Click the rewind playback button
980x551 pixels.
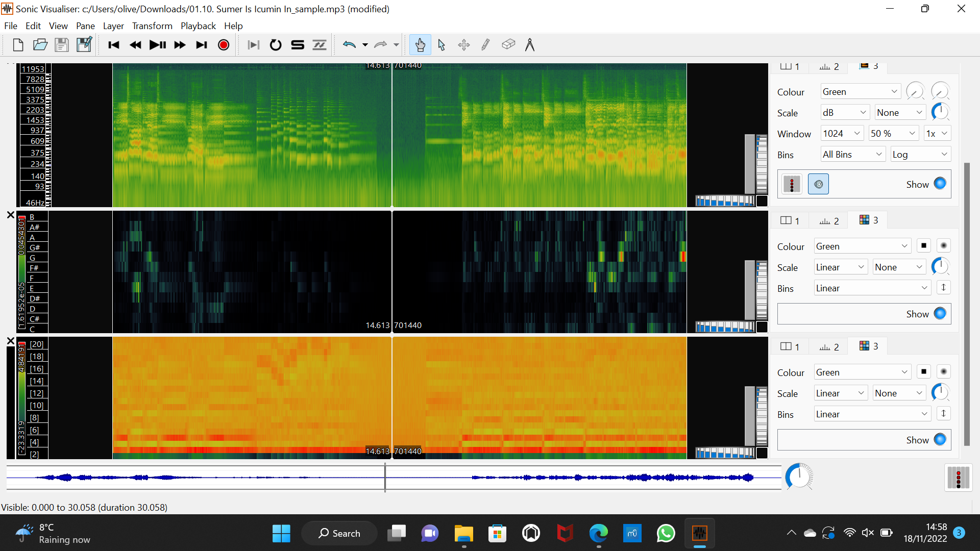(x=136, y=45)
